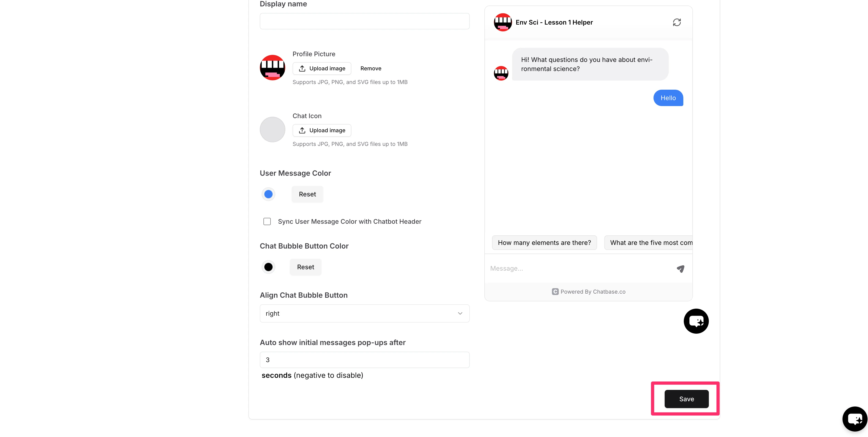868x437 pixels.
Task: Open the floating chat widget at bottom corner
Action: click(x=855, y=419)
